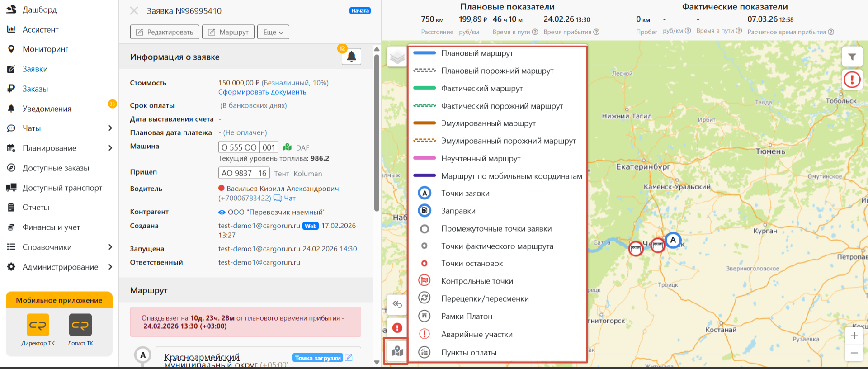The image size is (868, 369).
Task: Open the driver Чат link
Action: pyautogui.click(x=285, y=198)
